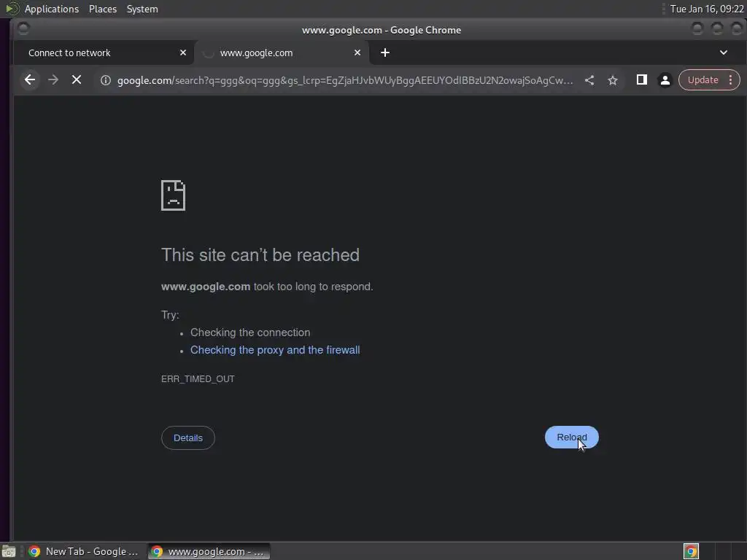Click the www.google.com took too long text
The width and height of the screenshot is (747, 560).
(x=267, y=287)
